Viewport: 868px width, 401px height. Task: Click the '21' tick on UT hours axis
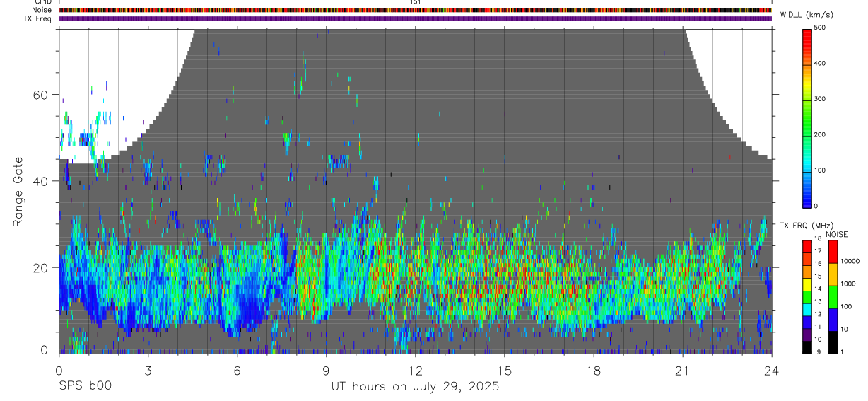[x=682, y=370]
